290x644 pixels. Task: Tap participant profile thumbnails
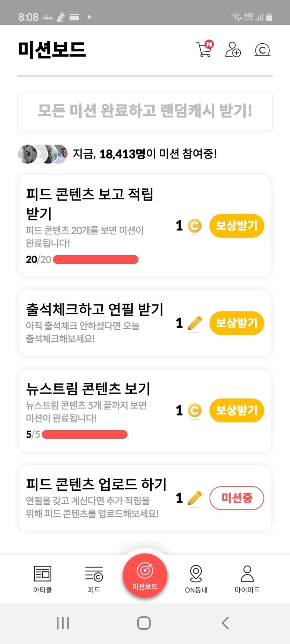coord(43,154)
